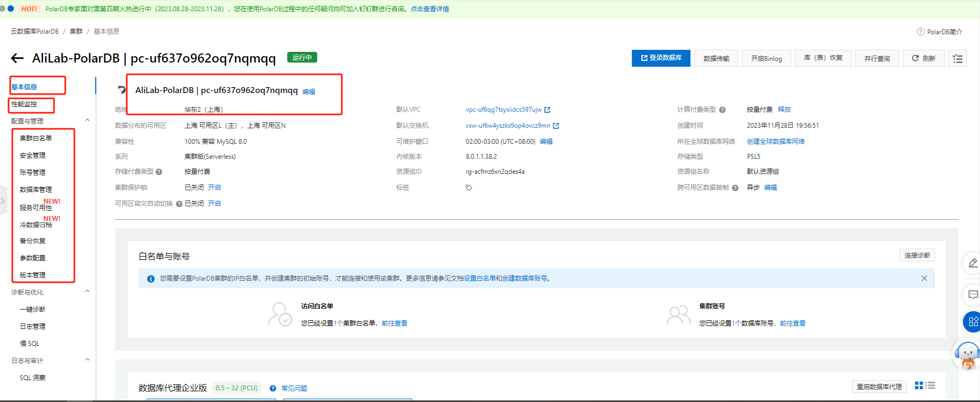The image size is (980, 402).
Task: Click the 访问白名单 person icon
Action: pyautogui.click(x=280, y=314)
